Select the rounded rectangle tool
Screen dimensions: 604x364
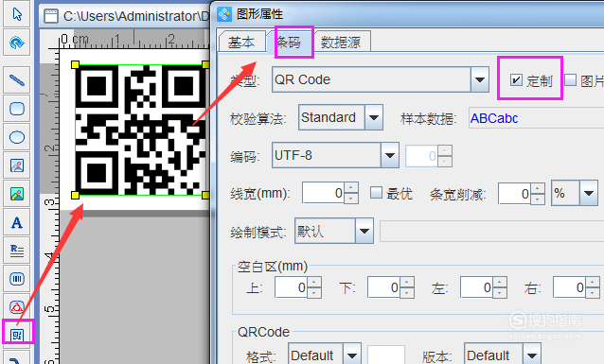tap(16, 109)
